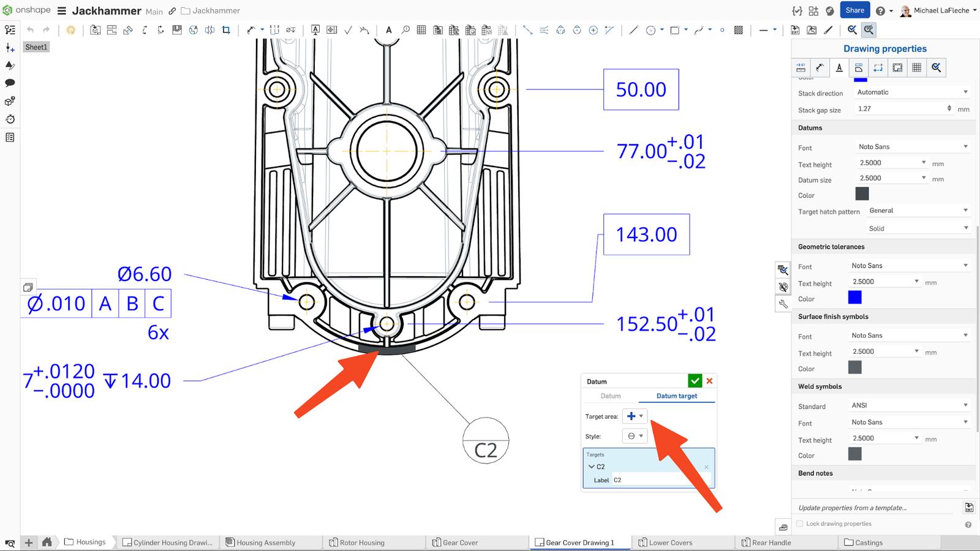
Task: Switch to the Datum tab
Action: (610, 396)
